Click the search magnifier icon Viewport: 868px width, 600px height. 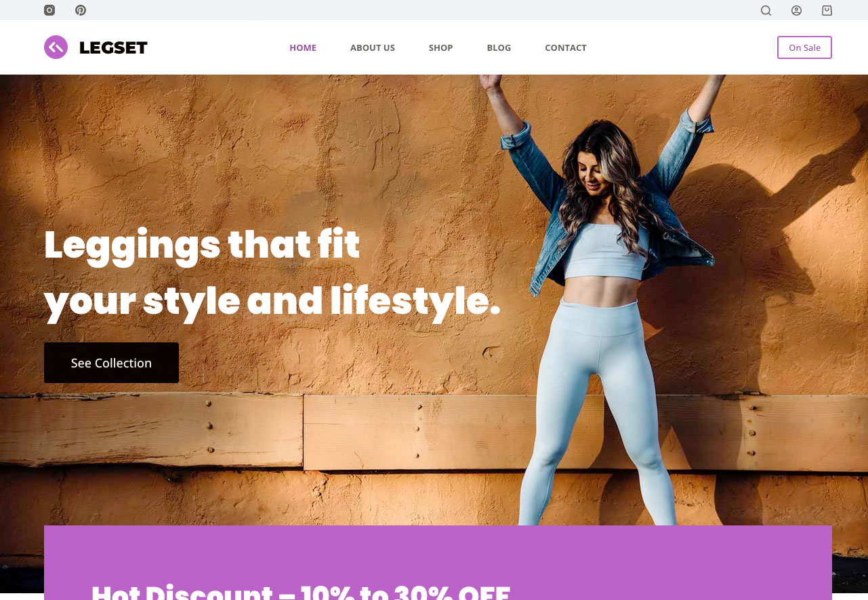click(x=766, y=10)
